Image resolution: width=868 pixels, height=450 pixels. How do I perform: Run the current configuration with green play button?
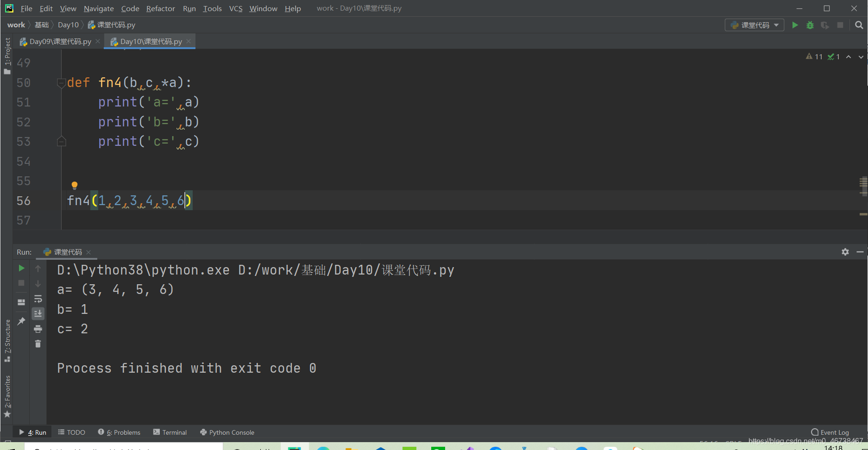pyautogui.click(x=795, y=25)
